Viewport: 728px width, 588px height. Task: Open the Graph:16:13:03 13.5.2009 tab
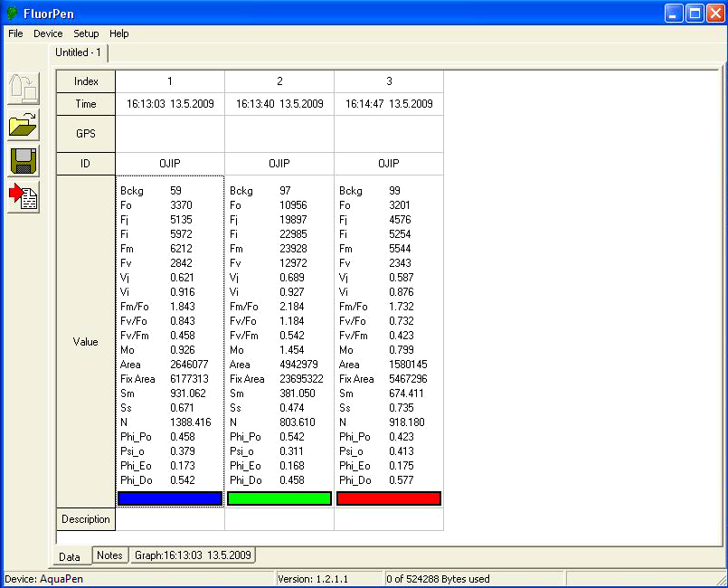click(x=193, y=555)
